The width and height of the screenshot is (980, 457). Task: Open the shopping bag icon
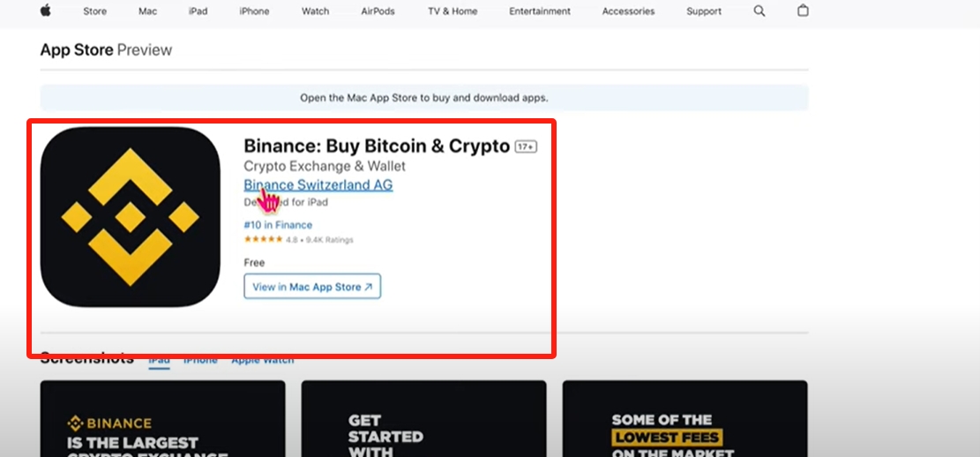(803, 11)
